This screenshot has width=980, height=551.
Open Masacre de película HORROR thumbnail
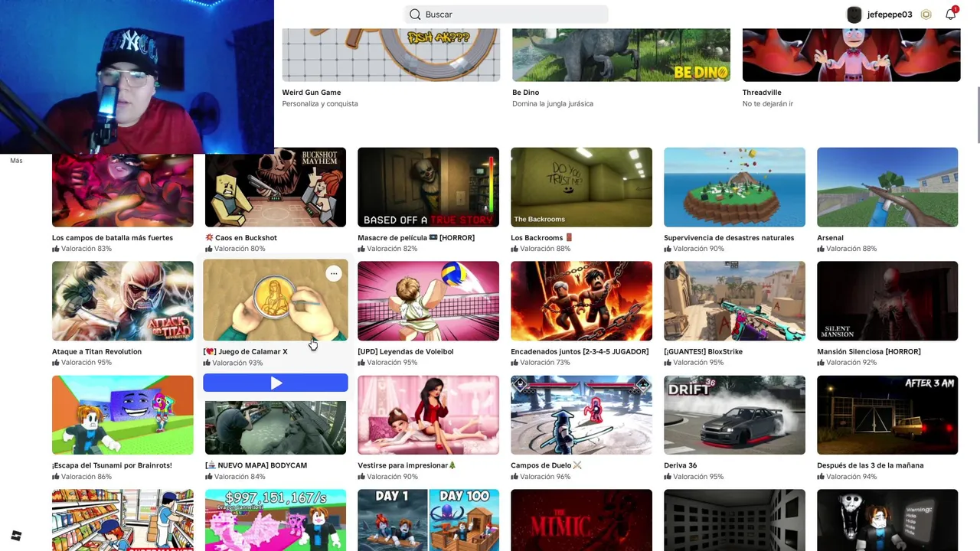click(x=428, y=187)
